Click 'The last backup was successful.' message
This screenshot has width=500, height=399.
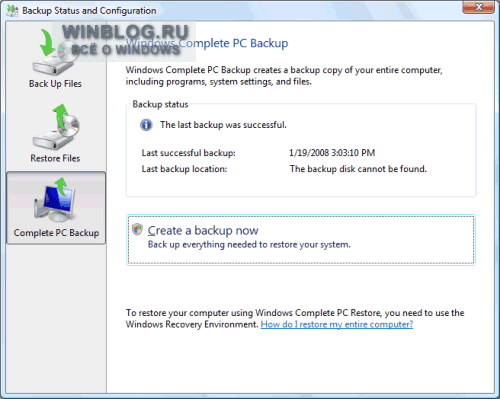(223, 125)
